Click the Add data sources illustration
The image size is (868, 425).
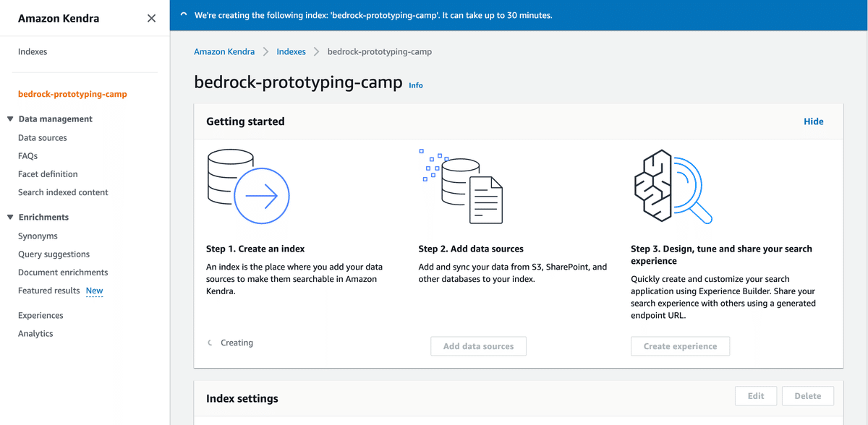coord(463,186)
